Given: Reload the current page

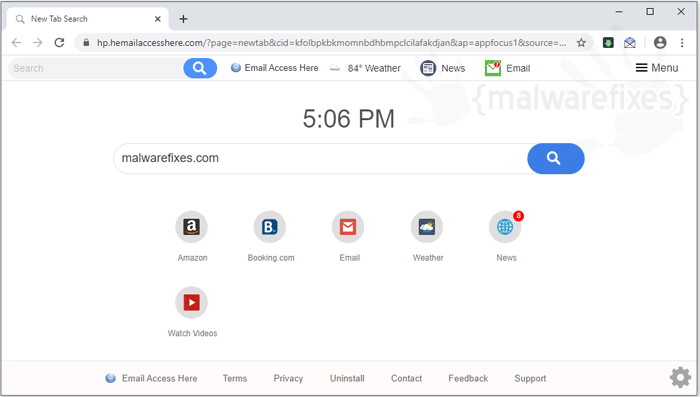Looking at the screenshot, I should pyautogui.click(x=59, y=43).
